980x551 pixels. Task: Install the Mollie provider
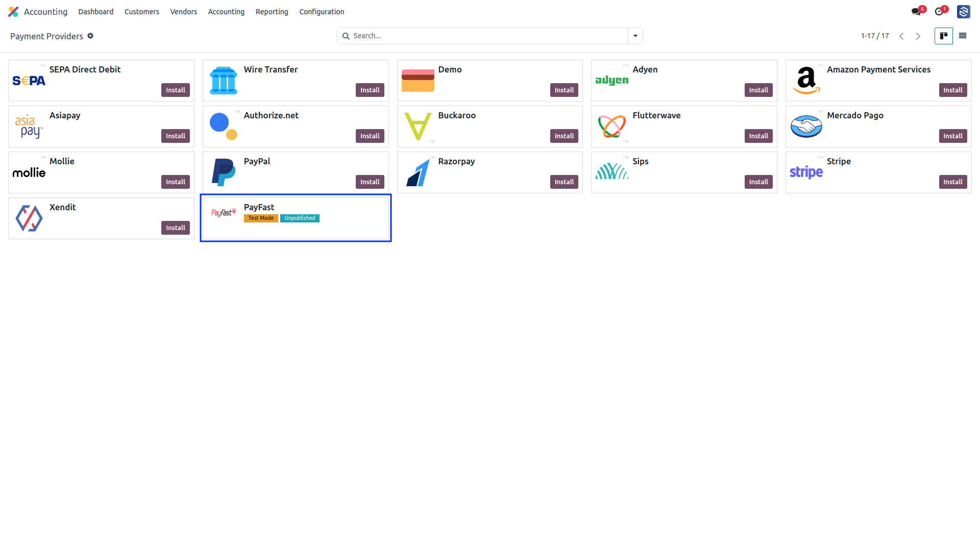(x=176, y=182)
